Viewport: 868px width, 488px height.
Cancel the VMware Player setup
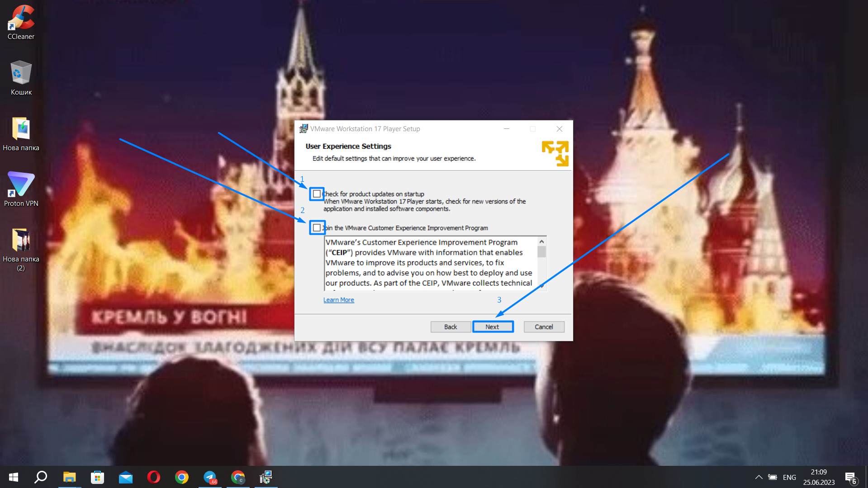pyautogui.click(x=544, y=327)
